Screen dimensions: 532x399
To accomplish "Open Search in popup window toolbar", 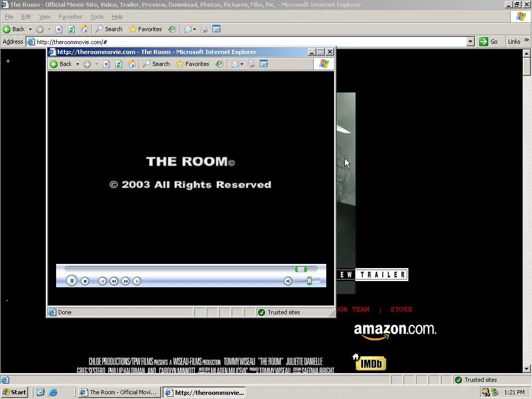I will 156,64.
